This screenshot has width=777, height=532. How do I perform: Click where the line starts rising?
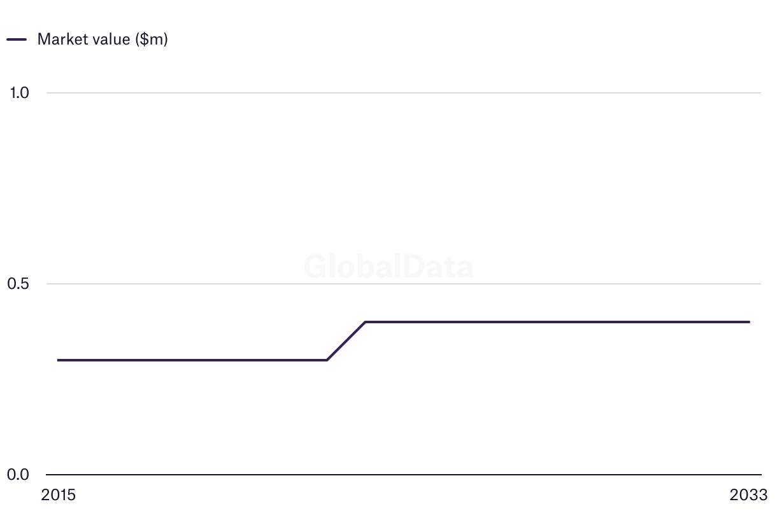point(327,360)
